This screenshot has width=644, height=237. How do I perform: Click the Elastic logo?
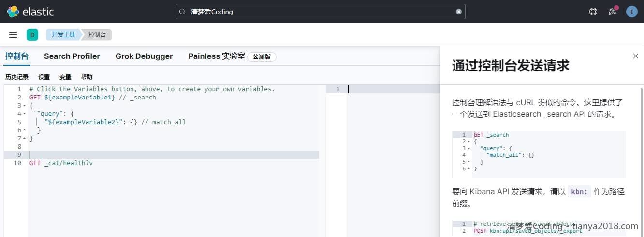[30, 12]
